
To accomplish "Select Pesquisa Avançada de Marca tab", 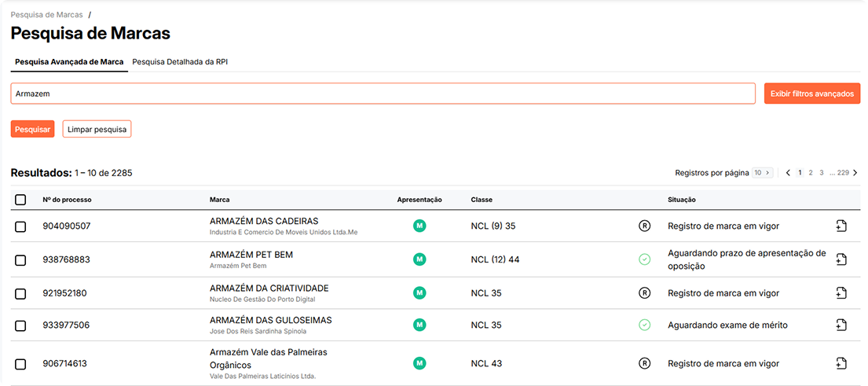I will coord(69,61).
